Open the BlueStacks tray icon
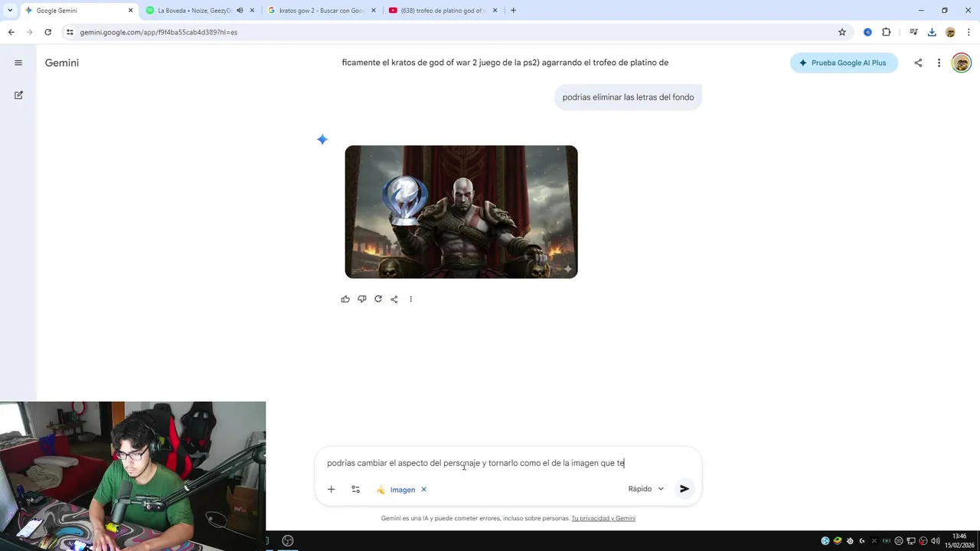980x551 pixels. (x=838, y=541)
